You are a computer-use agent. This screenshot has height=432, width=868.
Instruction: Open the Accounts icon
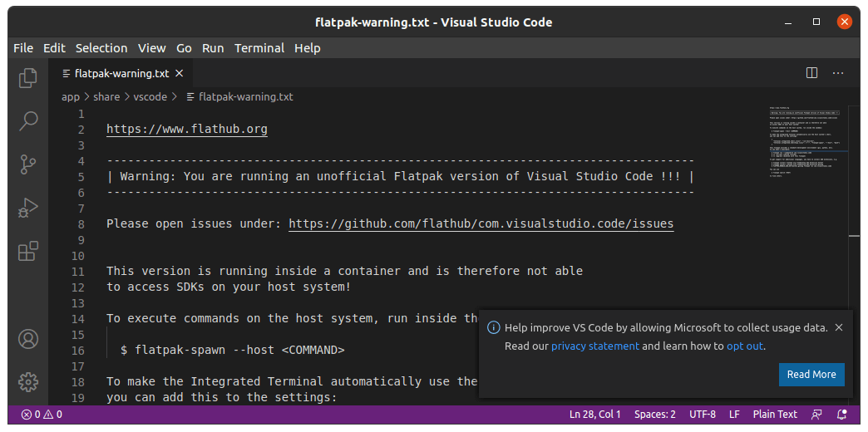coord(28,339)
